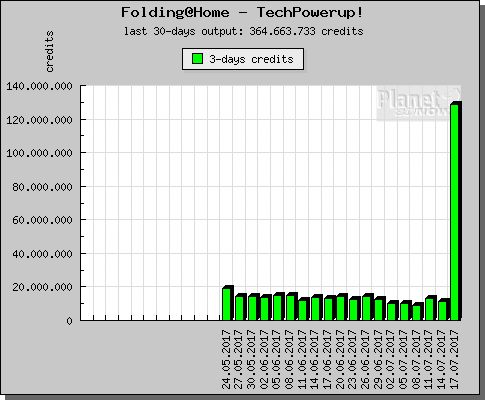Click the 140.000.000 axis label

click(39, 86)
